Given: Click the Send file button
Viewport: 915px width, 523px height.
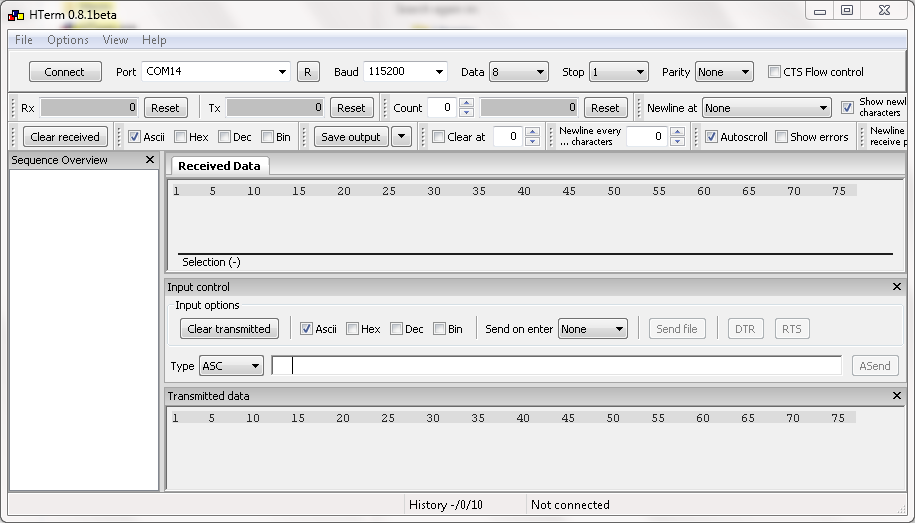Looking at the screenshot, I should (x=677, y=329).
